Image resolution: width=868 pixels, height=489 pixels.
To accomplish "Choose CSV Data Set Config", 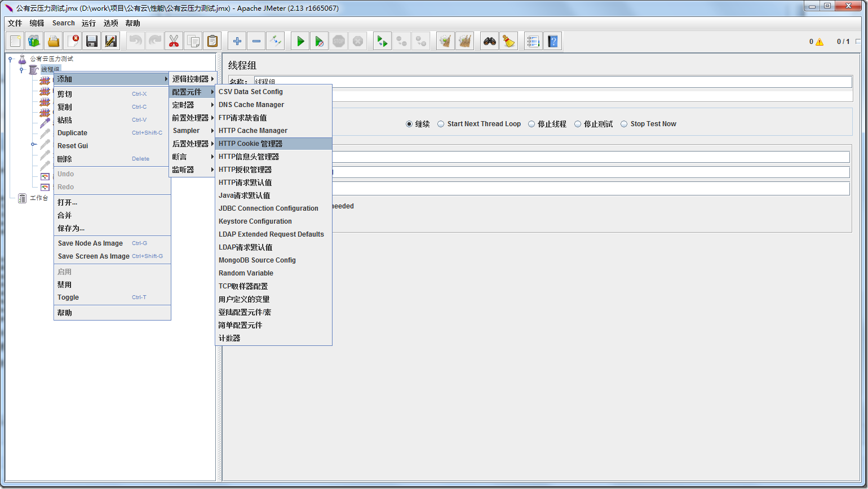I will pyautogui.click(x=273, y=92).
